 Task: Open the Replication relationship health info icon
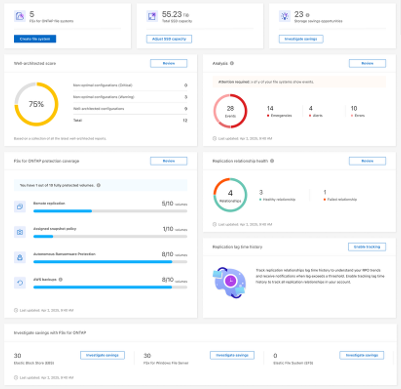tap(272, 161)
